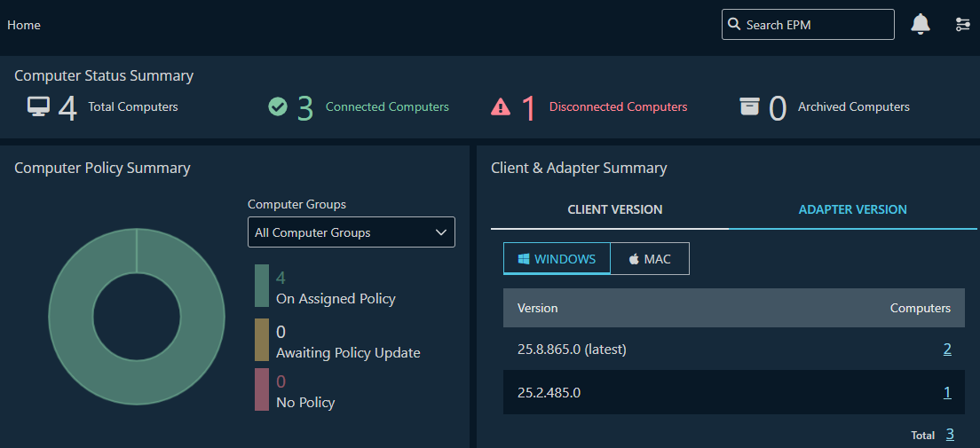This screenshot has width=980, height=448.
Task: Click the Computer Policy Summary heading
Action: coord(102,168)
